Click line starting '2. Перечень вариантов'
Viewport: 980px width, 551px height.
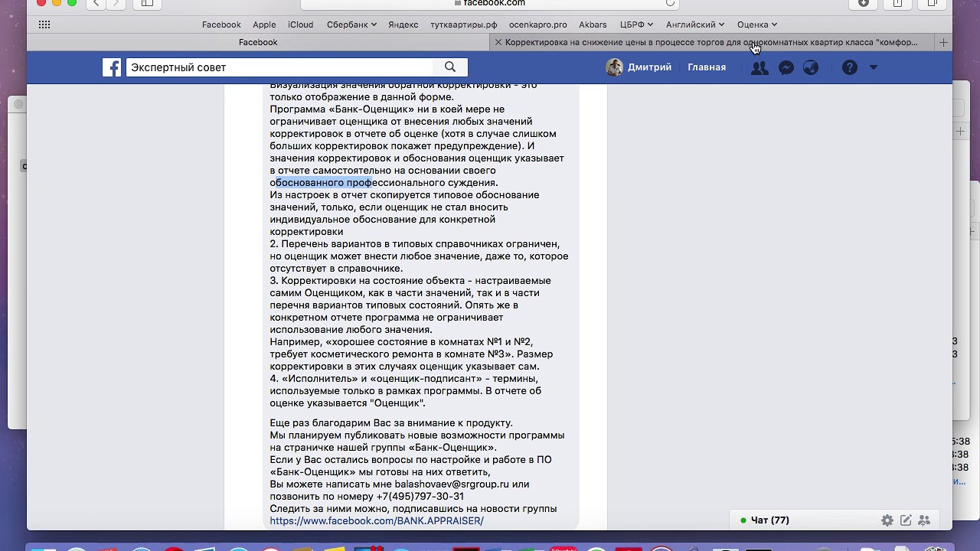[x=415, y=244]
